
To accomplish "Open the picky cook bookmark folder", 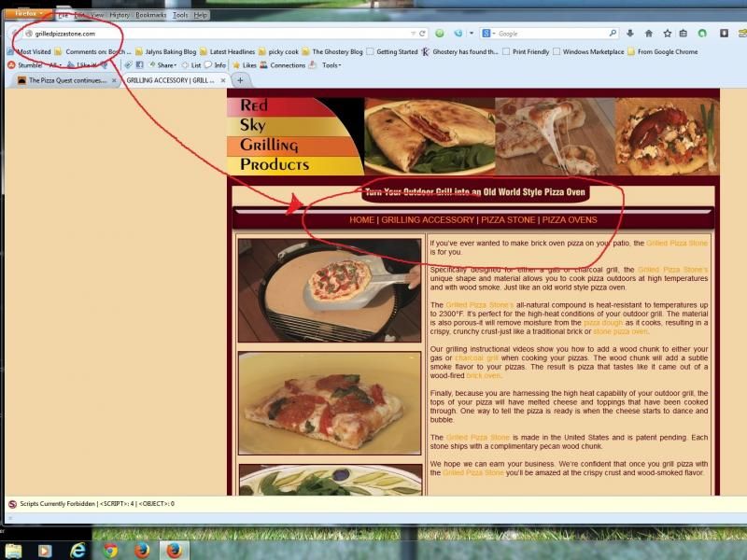I will (278, 52).
